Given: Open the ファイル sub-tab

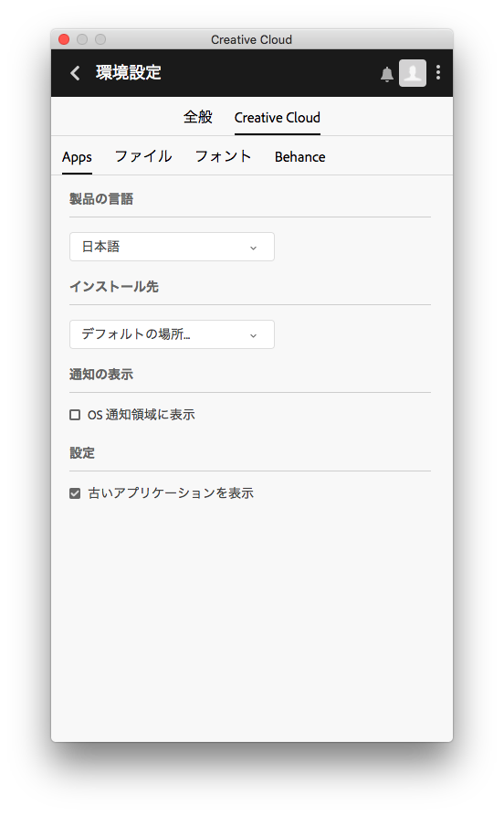Looking at the screenshot, I should pos(143,156).
